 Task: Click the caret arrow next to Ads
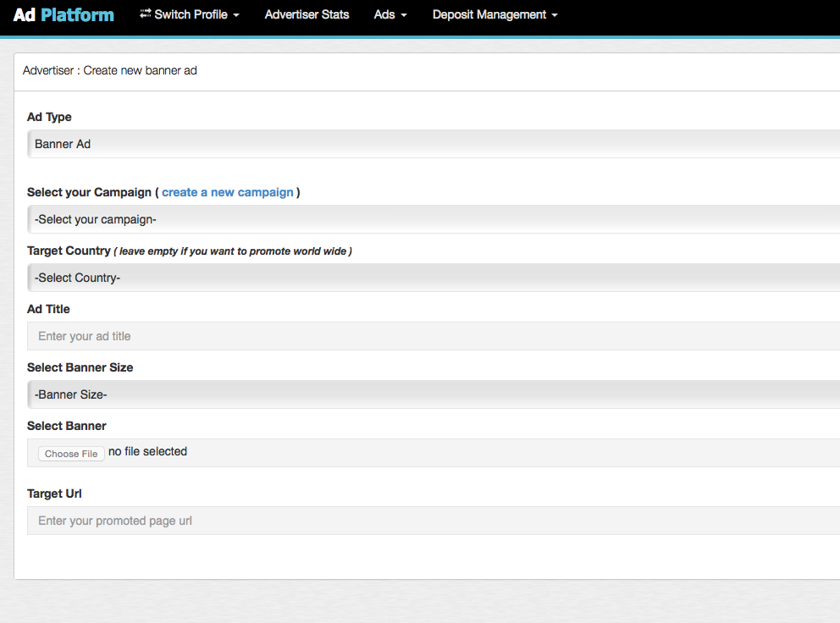point(404,16)
